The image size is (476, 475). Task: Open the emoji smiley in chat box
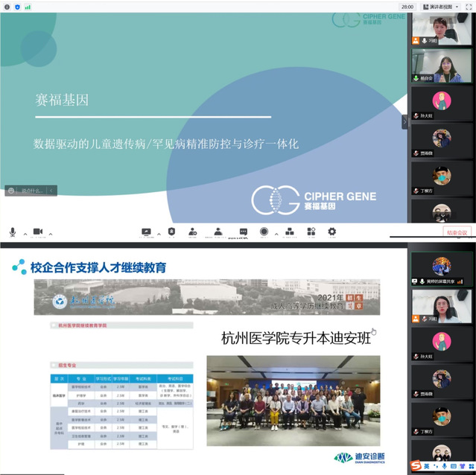click(x=11, y=191)
